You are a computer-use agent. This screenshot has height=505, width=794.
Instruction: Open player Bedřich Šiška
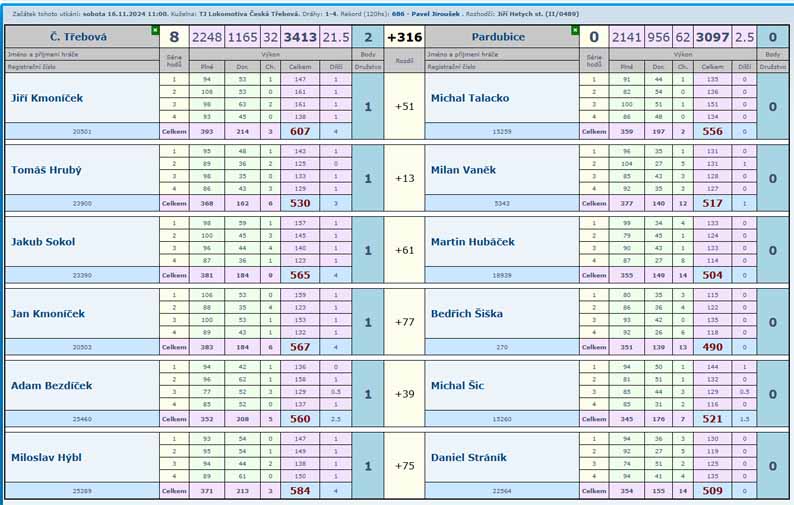tap(467, 314)
